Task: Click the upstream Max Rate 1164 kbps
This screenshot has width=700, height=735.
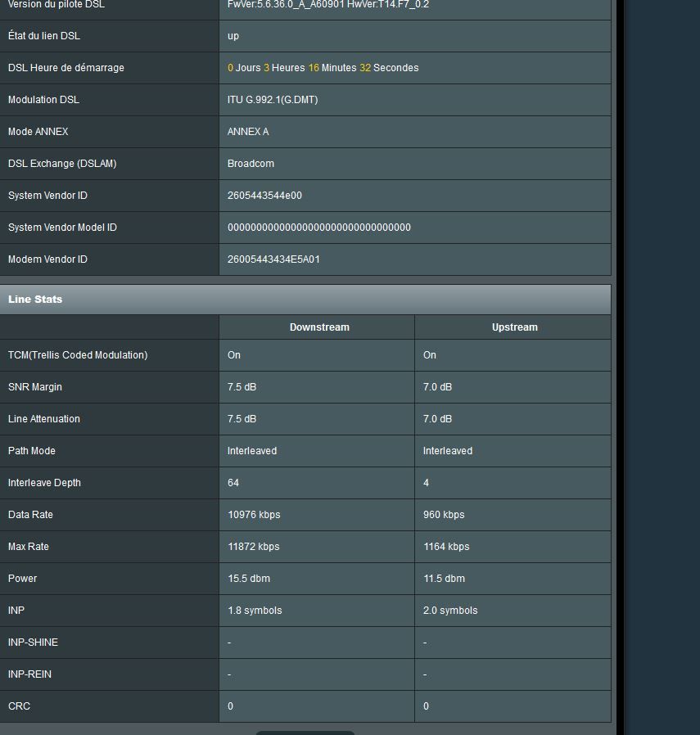Action: [446, 547]
